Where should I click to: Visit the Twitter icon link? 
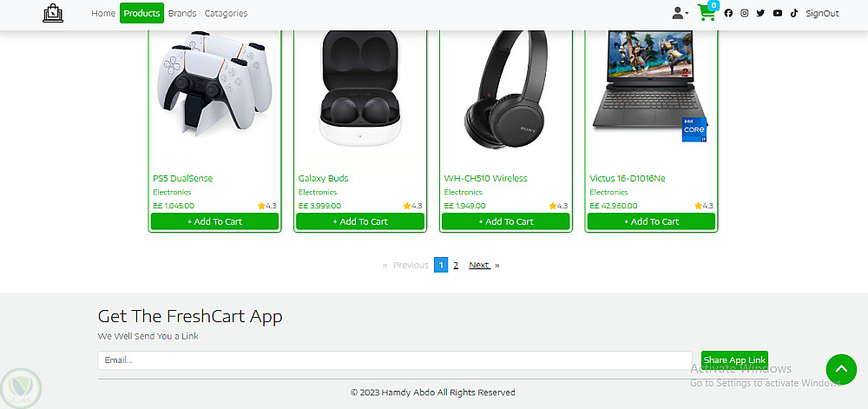point(760,13)
